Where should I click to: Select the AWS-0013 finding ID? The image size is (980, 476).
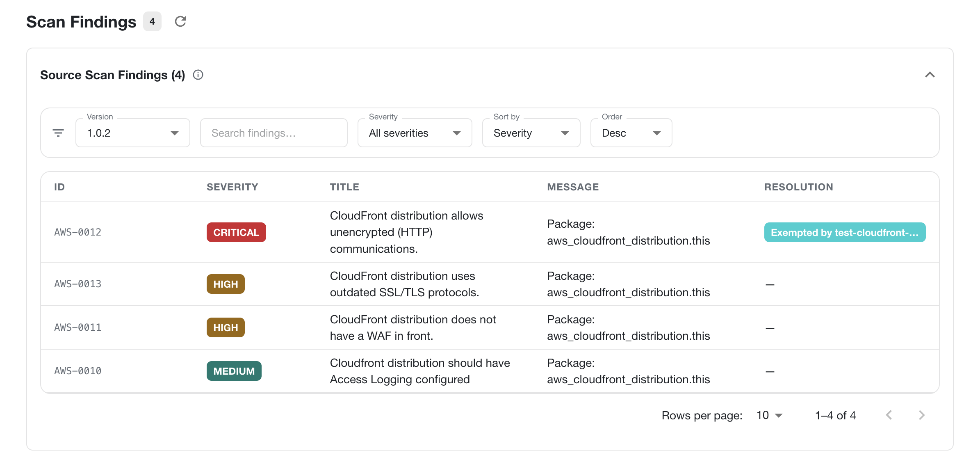(x=78, y=284)
